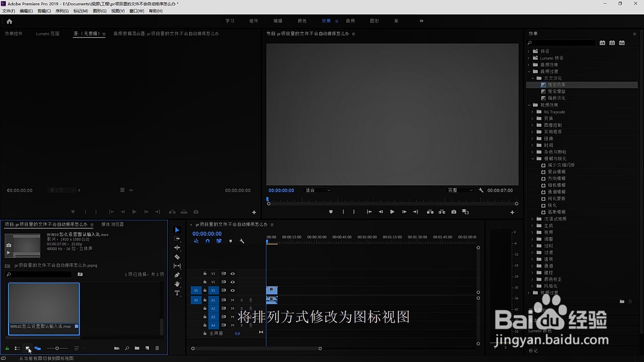
Task: Open timeline display settings wrench
Action: tap(242, 241)
